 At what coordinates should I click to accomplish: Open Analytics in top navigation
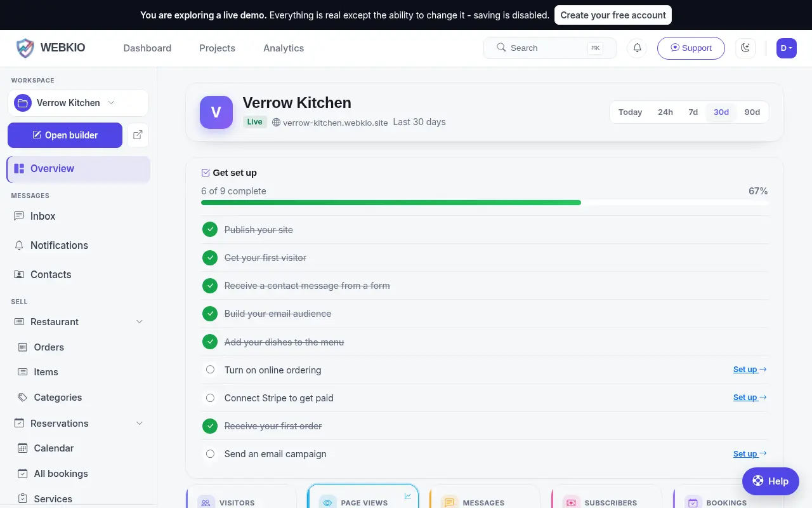click(x=284, y=48)
